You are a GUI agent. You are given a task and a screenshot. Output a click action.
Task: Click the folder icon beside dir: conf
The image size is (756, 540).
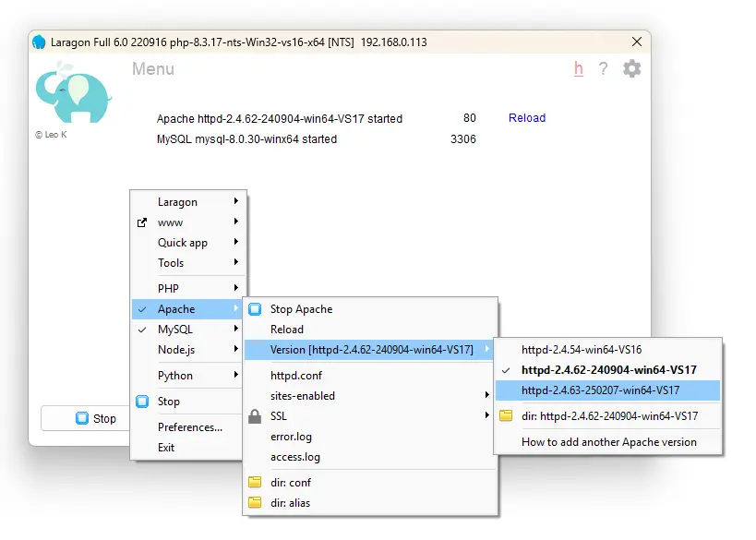tap(255, 482)
